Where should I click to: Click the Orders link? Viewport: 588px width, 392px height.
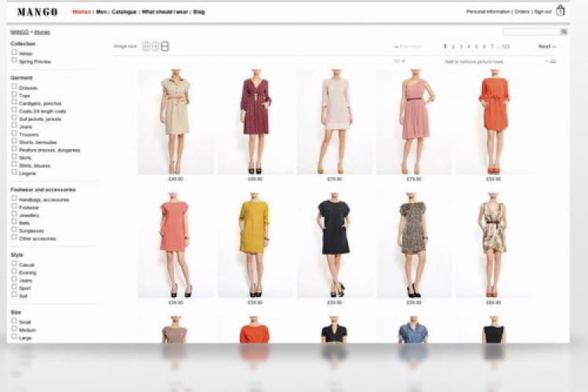click(x=521, y=12)
